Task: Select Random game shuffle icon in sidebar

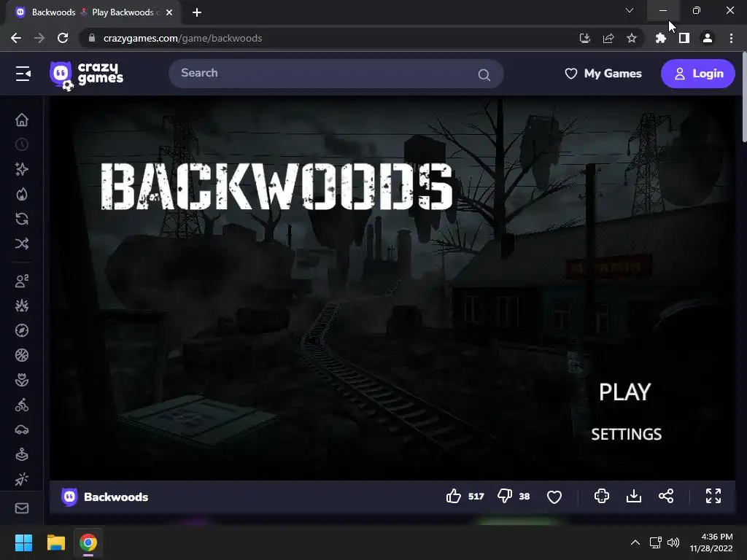Action: click(x=22, y=244)
